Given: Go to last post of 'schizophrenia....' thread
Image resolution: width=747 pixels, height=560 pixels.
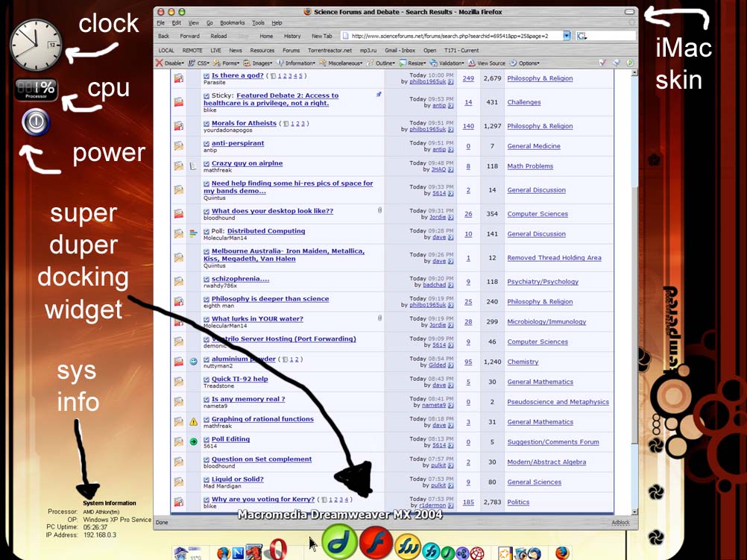Looking at the screenshot, I should [x=450, y=285].
